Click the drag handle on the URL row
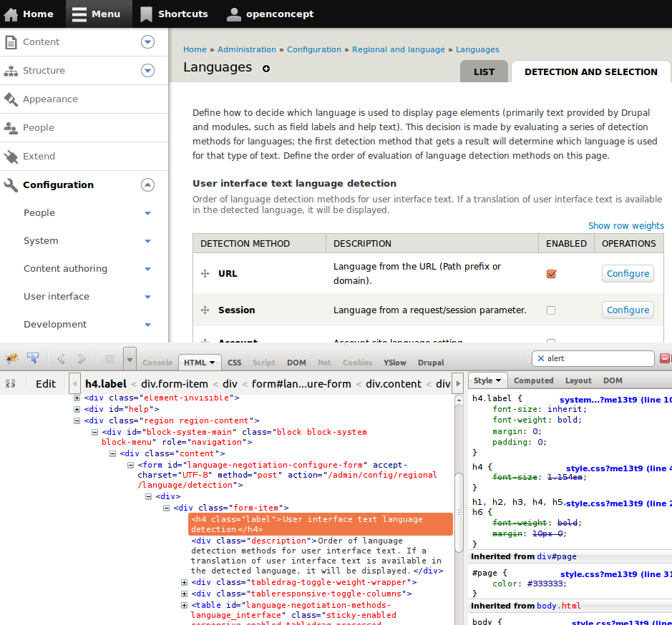This screenshot has width=672, height=625. [204, 273]
